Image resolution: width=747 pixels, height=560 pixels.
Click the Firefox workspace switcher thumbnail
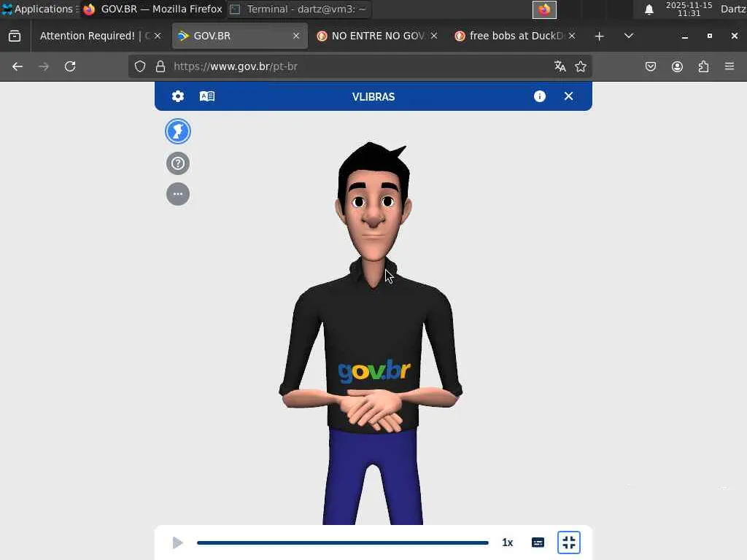[544, 9]
